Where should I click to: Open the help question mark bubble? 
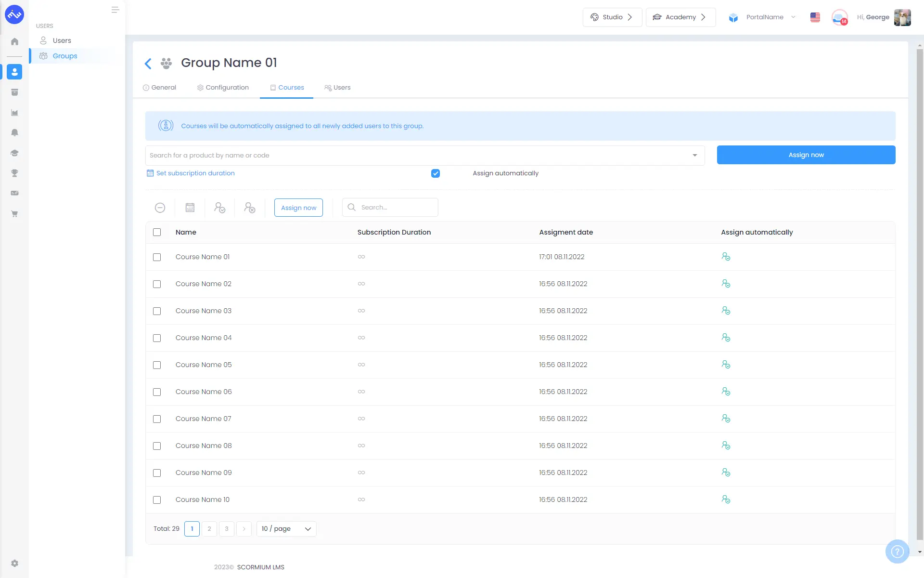point(897,552)
